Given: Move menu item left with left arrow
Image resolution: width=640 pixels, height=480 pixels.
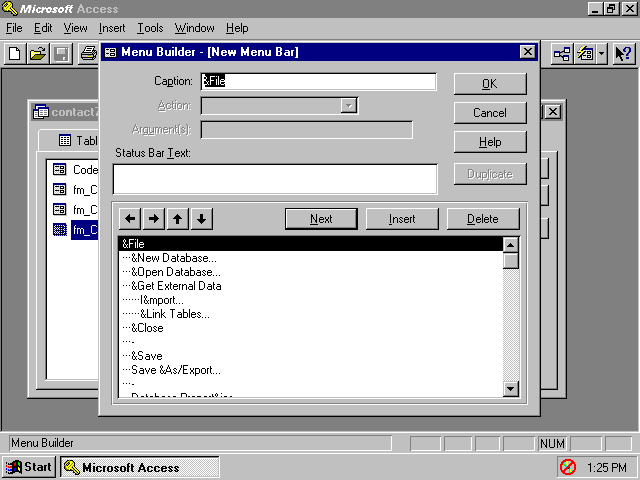Looking at the screenshot, I should tap(130, 219).
